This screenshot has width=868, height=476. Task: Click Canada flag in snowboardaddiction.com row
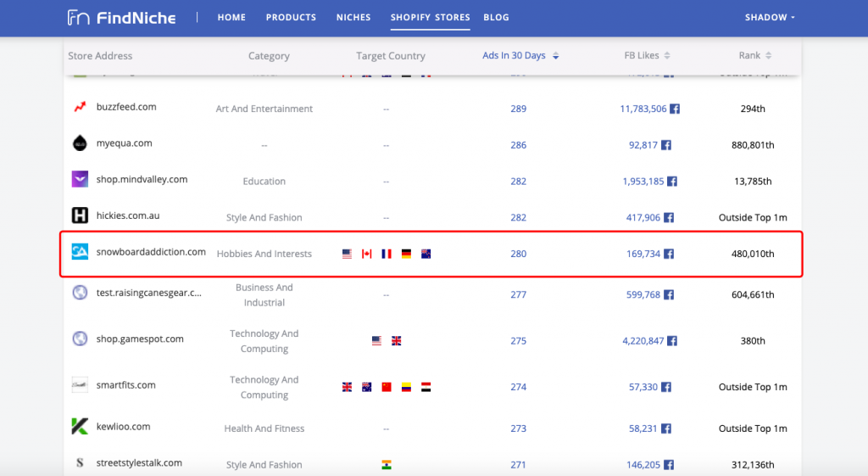tap(366, 254)
